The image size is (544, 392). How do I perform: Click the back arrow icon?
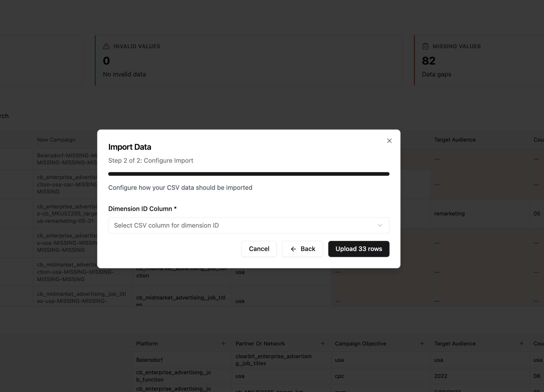coord(293,249)
